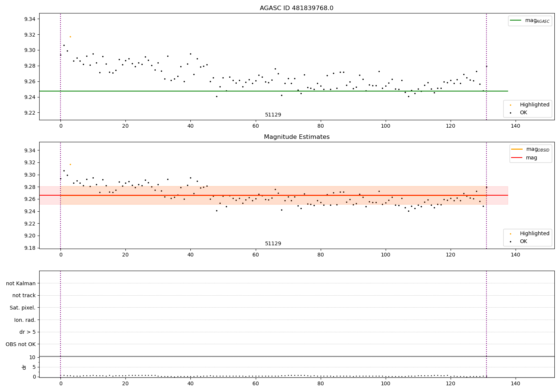Click the 'dr > 5' axis label
Screen dimensions: 560x392
[x=28, y=332]
